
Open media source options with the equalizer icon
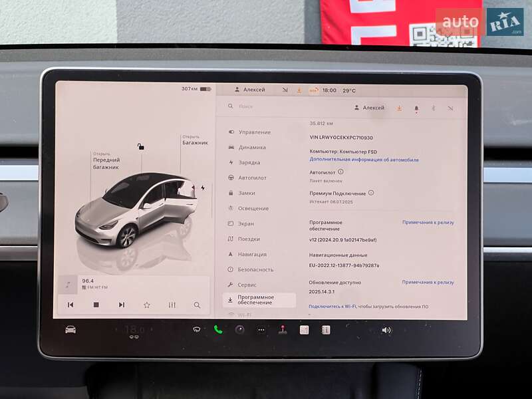(172, 305)
